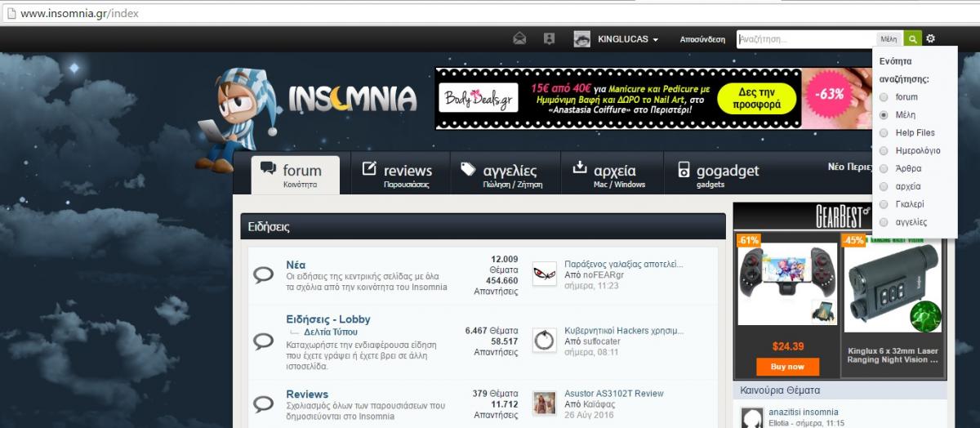
Task: Select the αγγελίες radio button
Action: click(884, 223)
